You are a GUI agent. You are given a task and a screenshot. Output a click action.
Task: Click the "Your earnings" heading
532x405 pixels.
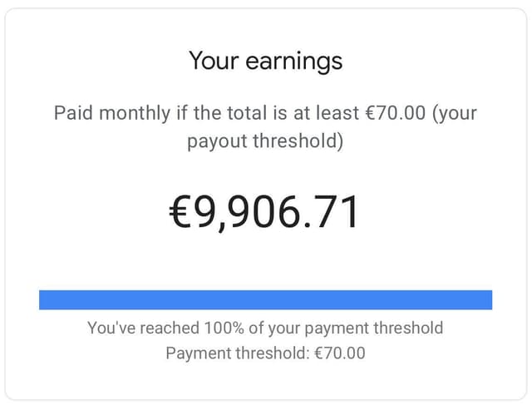[x=265, y=61]
